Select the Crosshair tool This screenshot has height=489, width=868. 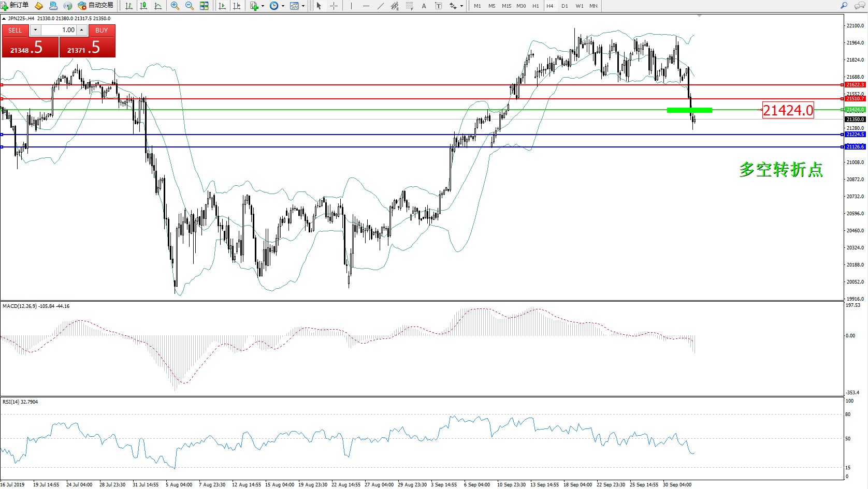coord(334,6)
